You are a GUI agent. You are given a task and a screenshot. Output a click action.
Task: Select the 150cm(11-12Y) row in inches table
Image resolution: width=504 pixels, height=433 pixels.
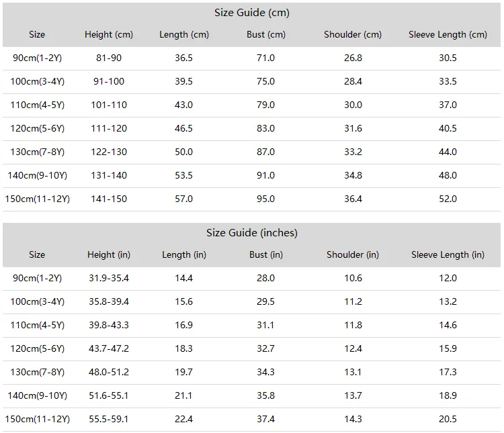coord(252,419)
